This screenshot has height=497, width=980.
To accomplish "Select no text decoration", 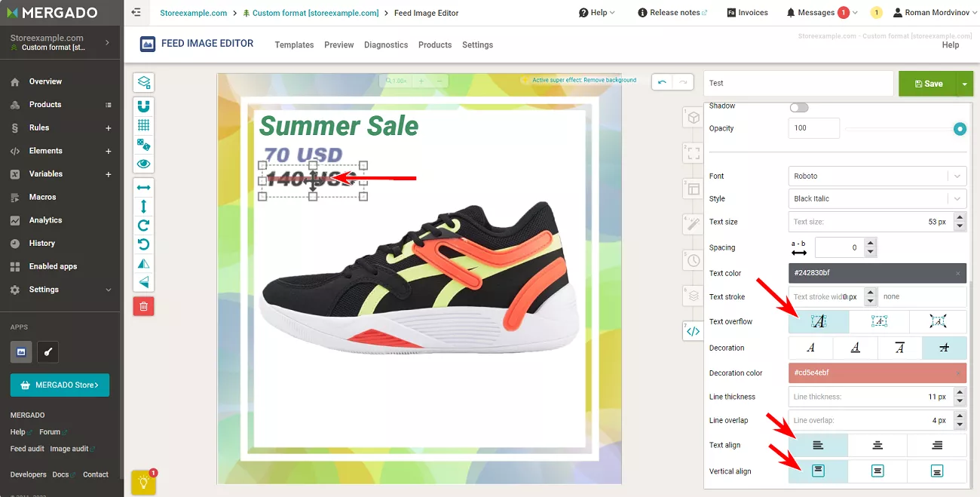I will click(x=811, y=348).
